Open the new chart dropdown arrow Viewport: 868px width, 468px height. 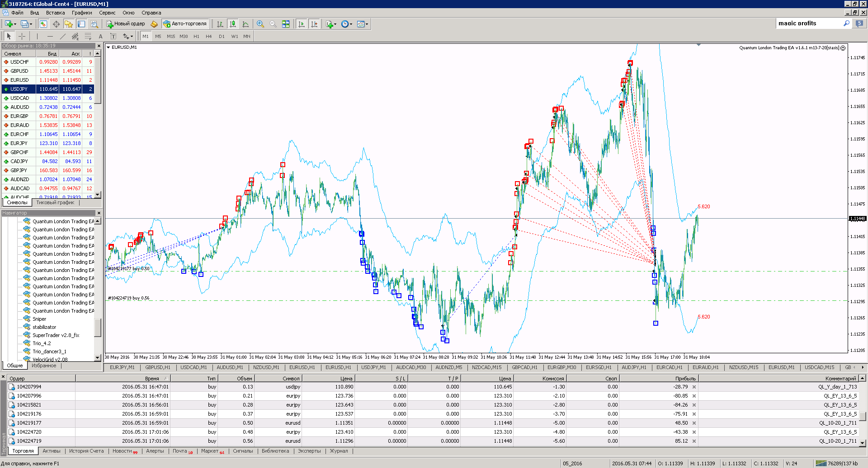click(x=15, y=24)
